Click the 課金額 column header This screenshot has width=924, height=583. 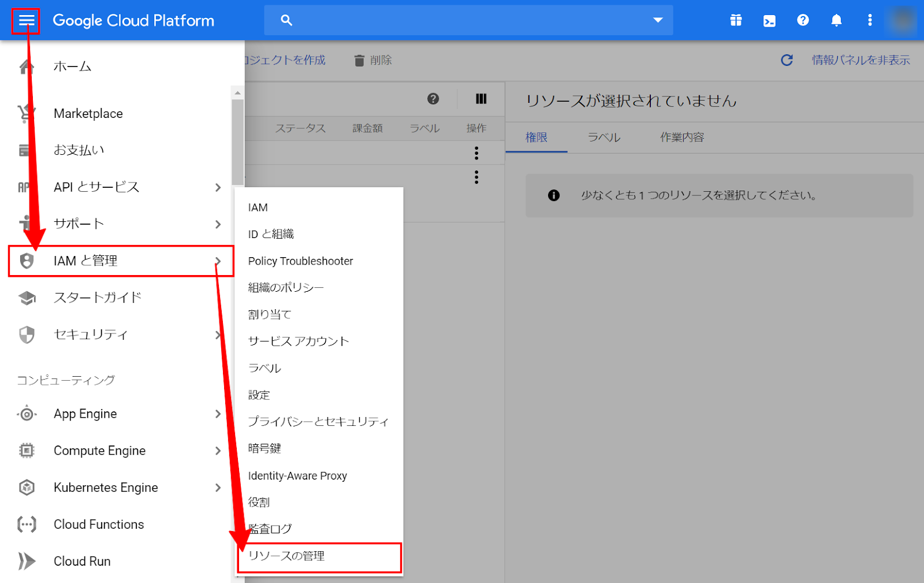click(368, 128)
